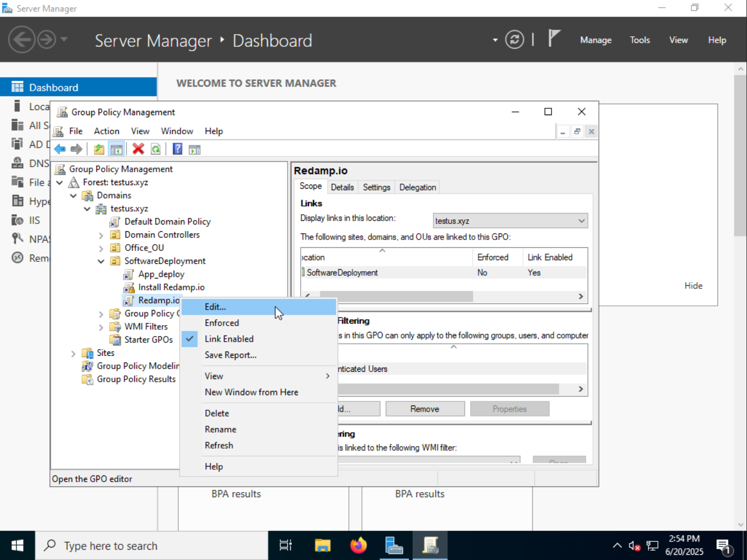Open the Action menu in Group Policy Management

(106, 131)
